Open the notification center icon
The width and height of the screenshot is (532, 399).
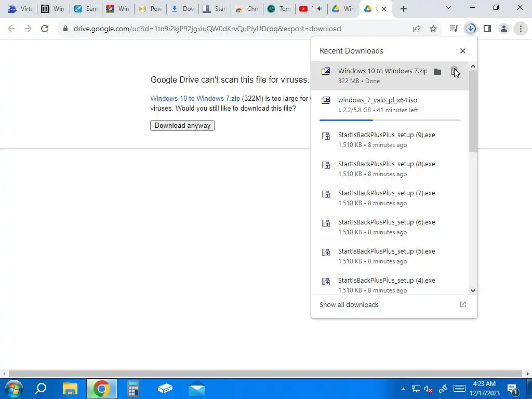point(513,390)
